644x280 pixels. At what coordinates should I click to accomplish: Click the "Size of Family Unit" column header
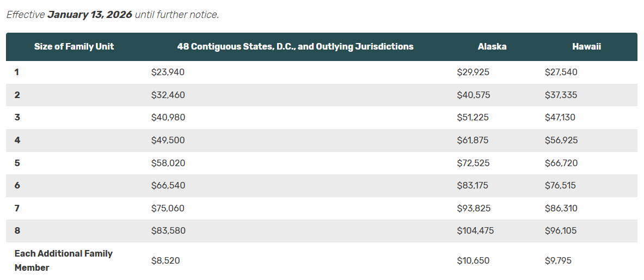tap(74, 47)
